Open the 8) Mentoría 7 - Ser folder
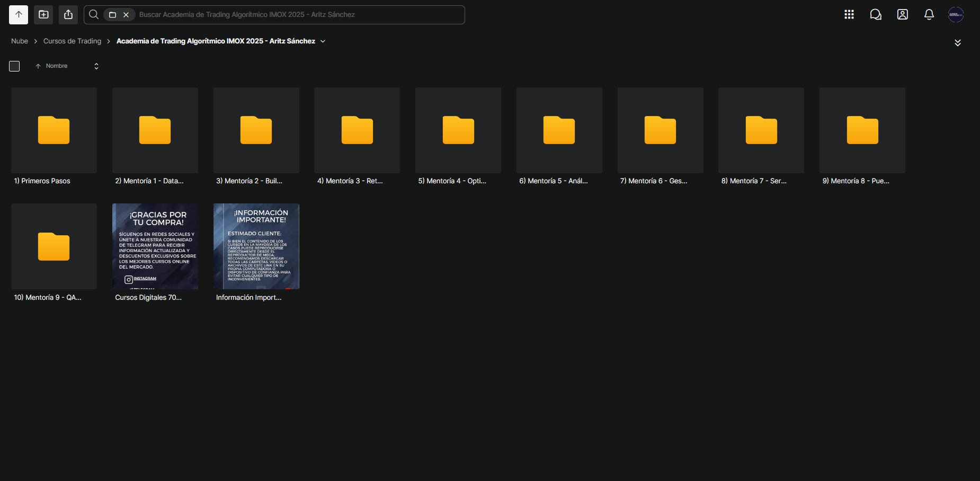This screenshot has width=980, height=481. click(761, 130)
